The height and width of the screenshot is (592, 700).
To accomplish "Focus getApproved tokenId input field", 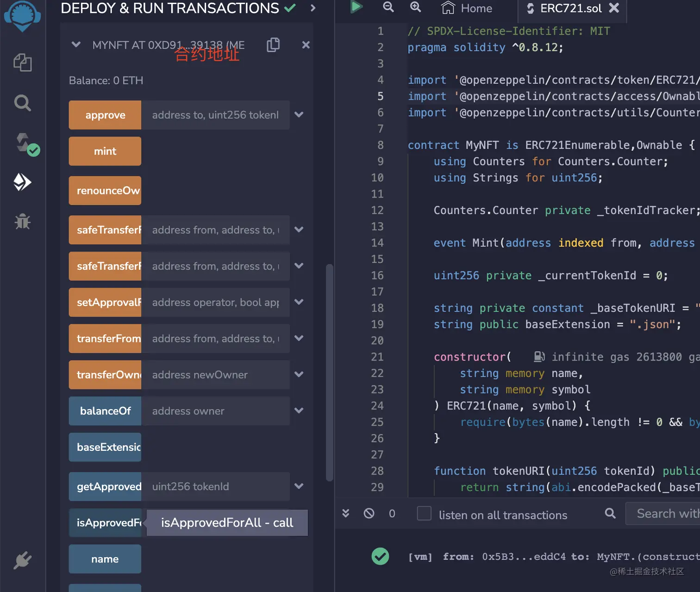I will [x=215, y=486].
